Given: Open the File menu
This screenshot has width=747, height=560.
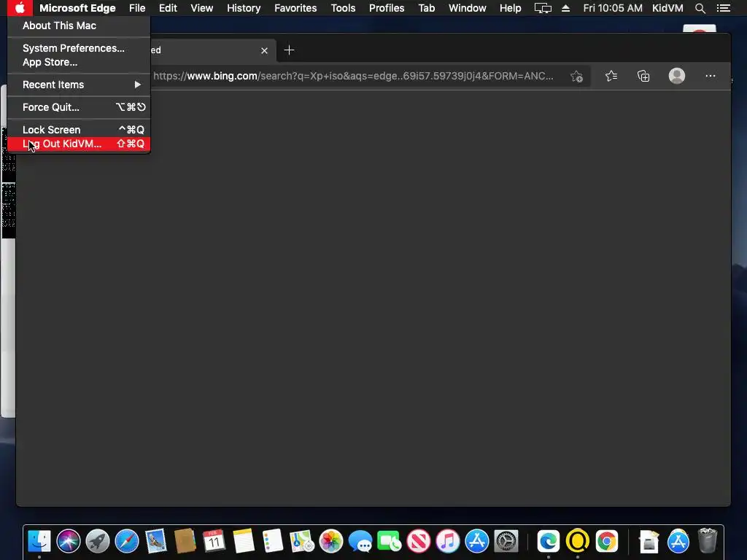Looking at the screenshot, I should (137, 8).
